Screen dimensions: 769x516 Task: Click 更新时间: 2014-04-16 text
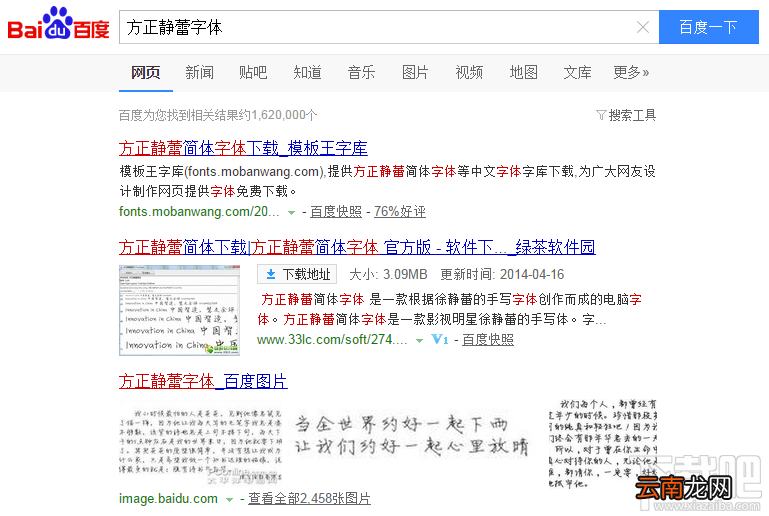pos(502,274)
